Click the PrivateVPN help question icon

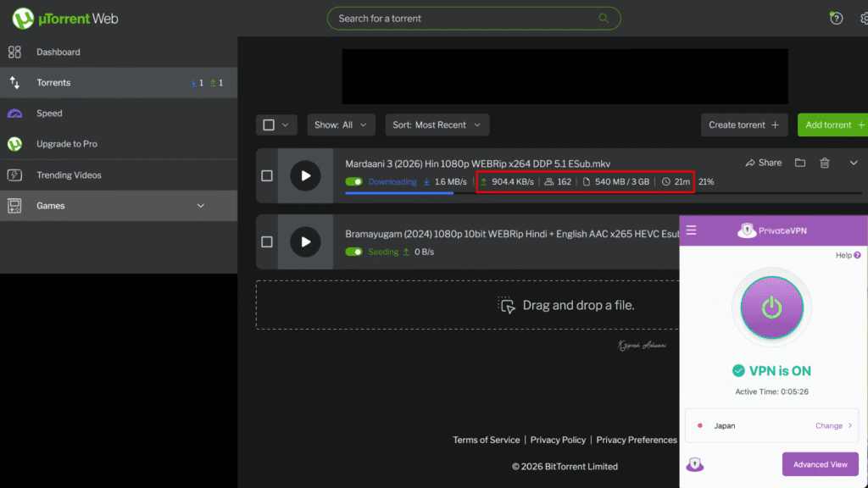click(x=857, y=255)
